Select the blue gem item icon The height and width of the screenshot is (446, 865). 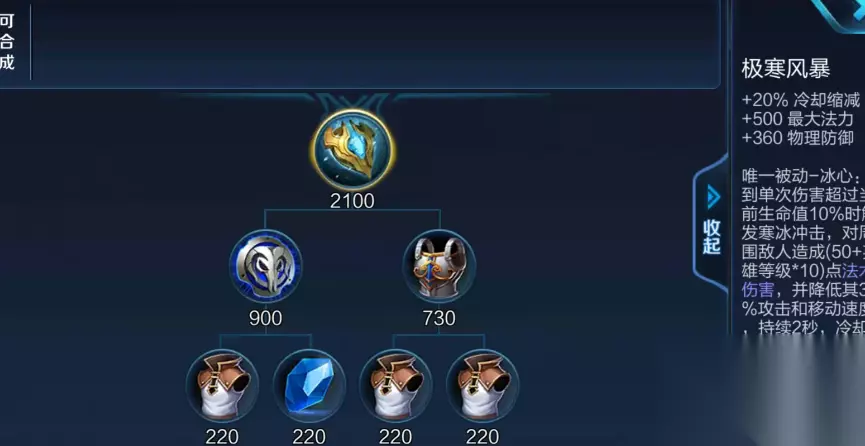pos(309,386)
